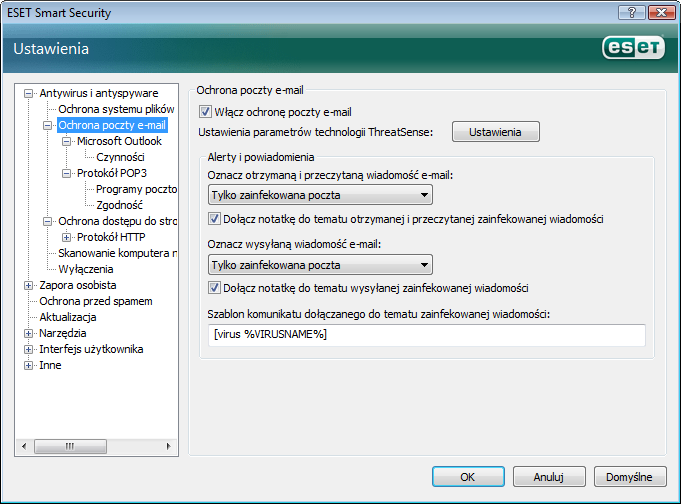The image size is (681, 504).
Task: Select Czynności tree item
Action: (120, 157)
